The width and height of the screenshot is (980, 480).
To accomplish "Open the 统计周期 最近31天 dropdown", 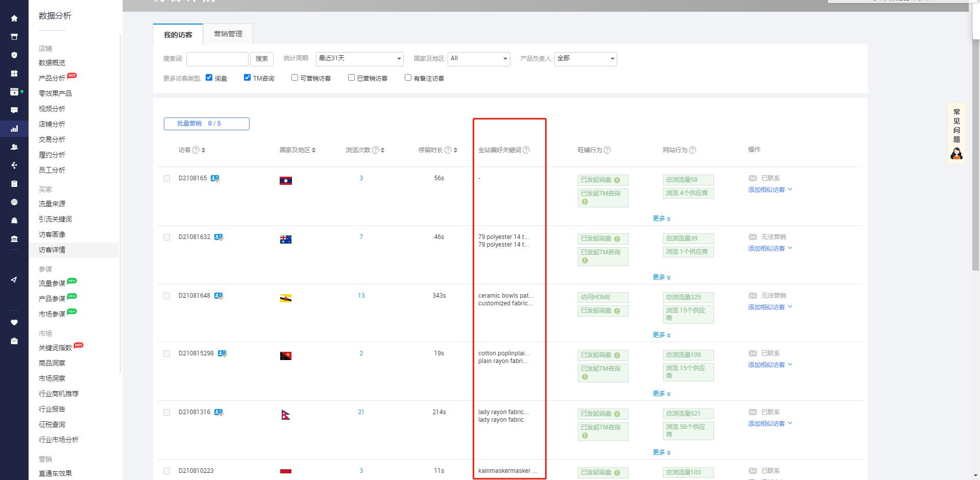I will click(359, 59).
